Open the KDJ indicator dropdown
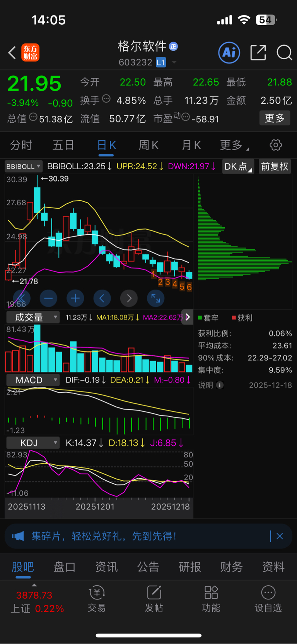Screen dimensions: 297x644 click(x=33, y=443)
